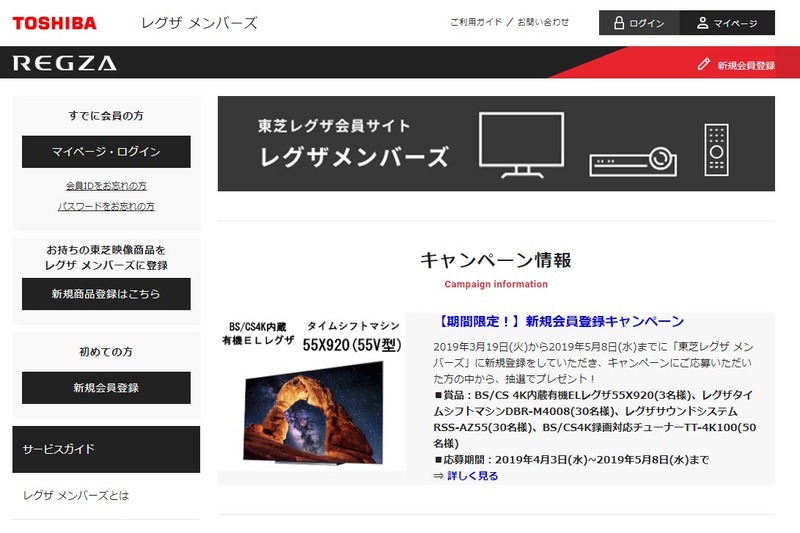Click the レグザ メンバーズ site title
The height and width of the screenshot is (533, 800).
click(x=199, y=23)
